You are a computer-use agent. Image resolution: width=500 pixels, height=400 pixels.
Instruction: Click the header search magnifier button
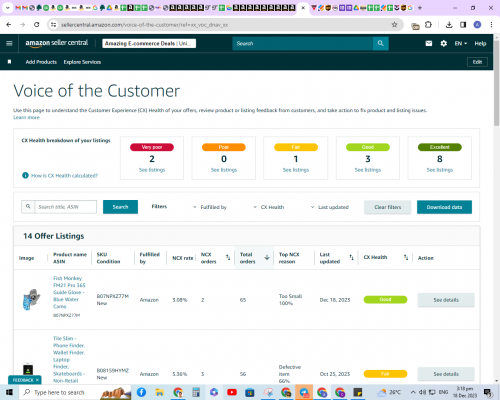(380, 43)
